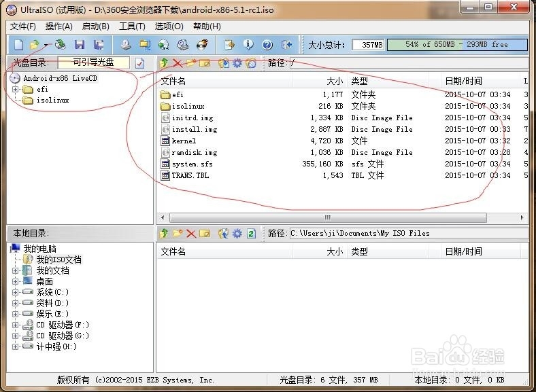Click the Save As double-floppy icon
Viewport: 536px width, 392px height.
pos(99,45)
